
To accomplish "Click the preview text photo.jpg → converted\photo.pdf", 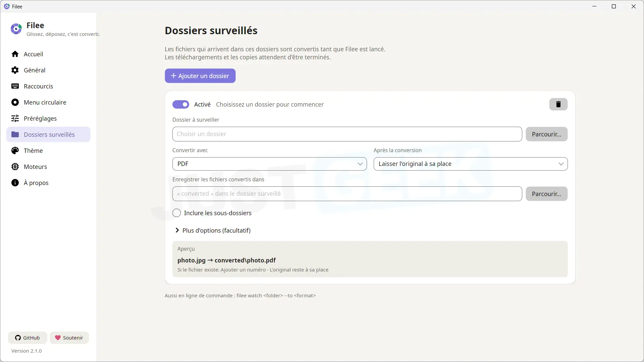I will [x=226, y=260].
